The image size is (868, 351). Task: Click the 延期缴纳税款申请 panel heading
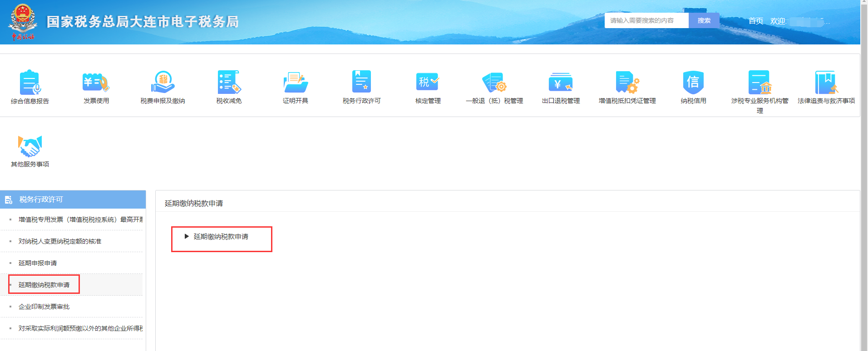click(194, 203)
